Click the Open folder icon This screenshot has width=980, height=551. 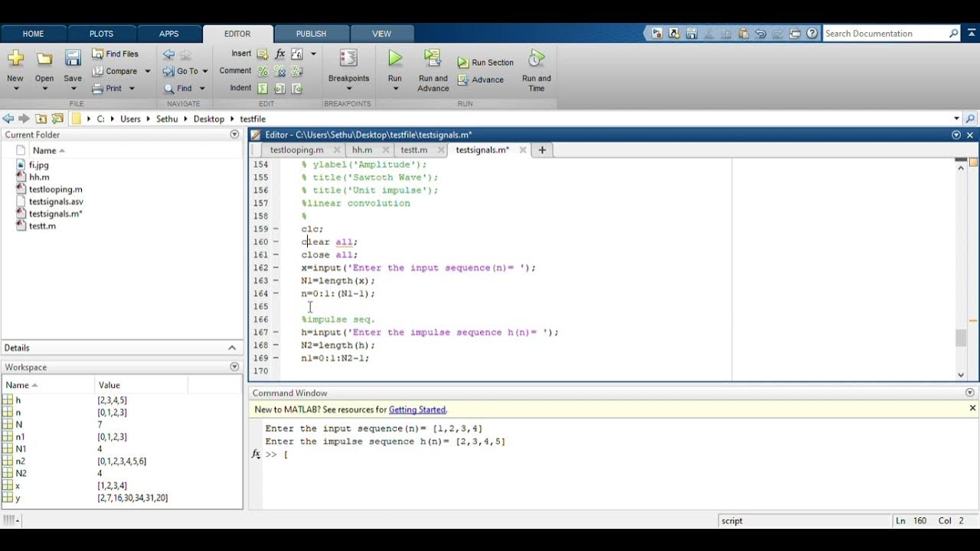tap(44, 59)
